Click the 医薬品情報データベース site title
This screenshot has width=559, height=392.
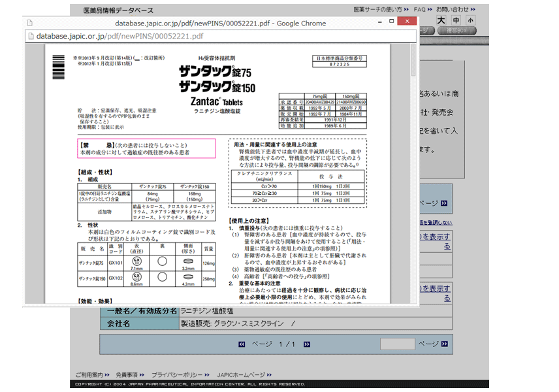click(x=118, y=10)
